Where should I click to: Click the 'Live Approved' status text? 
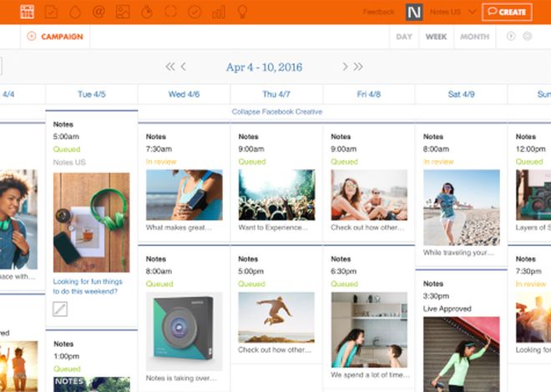click(x=447, y=309)
